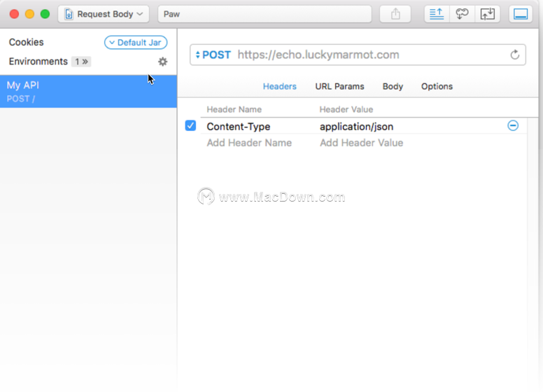Click the Header Value column heading
This screenshot has height=392, width=543.
pyautogui.click(x=346, y=109)
